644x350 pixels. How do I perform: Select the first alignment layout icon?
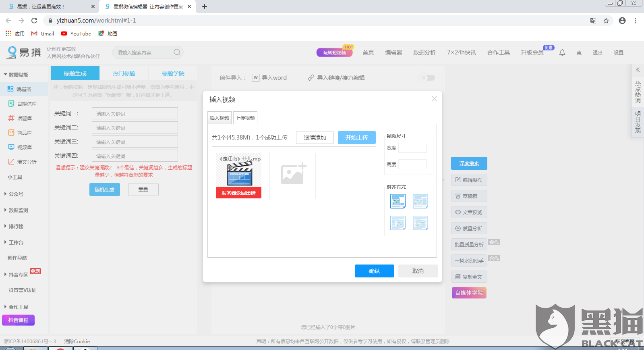398,201
